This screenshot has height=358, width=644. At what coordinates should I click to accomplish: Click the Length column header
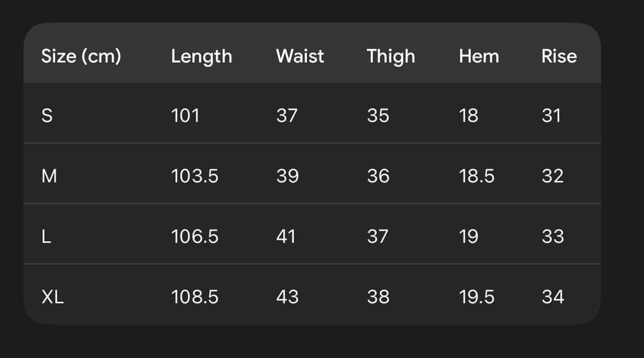coord(202,56)
